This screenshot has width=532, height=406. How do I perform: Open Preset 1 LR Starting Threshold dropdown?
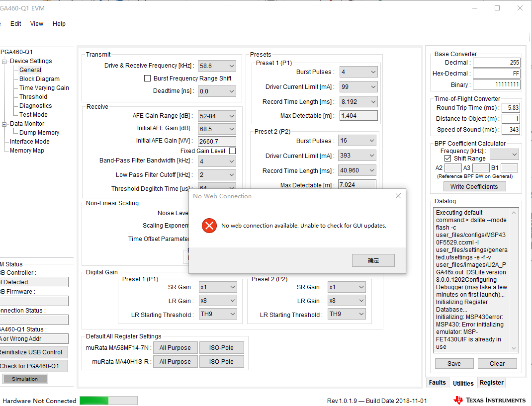pyautogui.click(x=218, y=314)
